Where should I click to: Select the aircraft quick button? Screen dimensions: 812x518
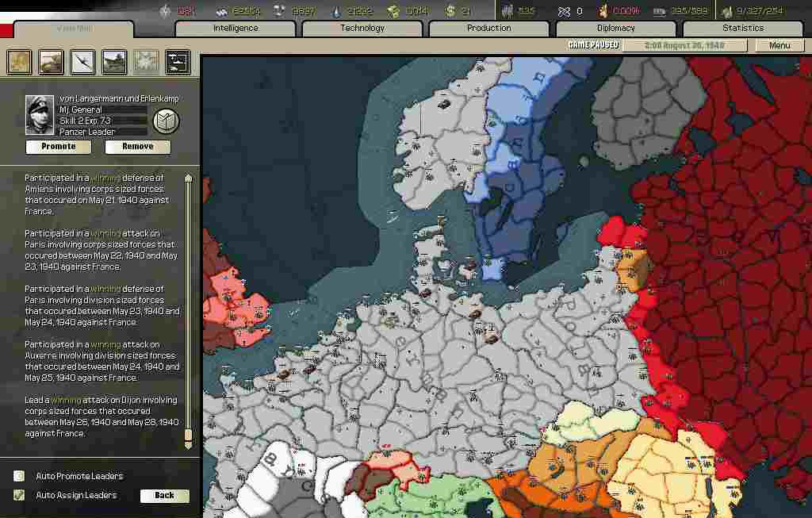(82, 62)
